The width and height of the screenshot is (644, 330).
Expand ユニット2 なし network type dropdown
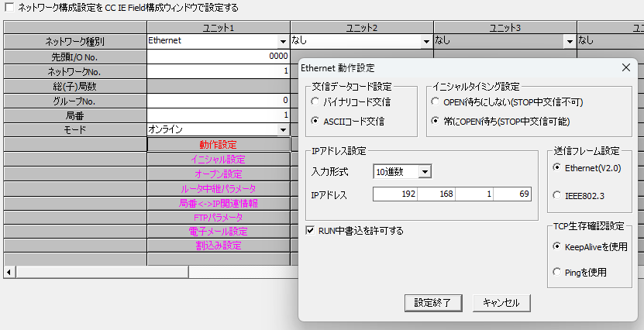click(x=426, y=41)
